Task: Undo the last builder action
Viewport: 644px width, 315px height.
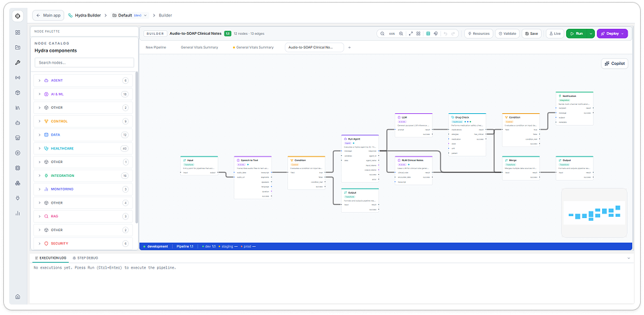Action: (x=446, y=33)
